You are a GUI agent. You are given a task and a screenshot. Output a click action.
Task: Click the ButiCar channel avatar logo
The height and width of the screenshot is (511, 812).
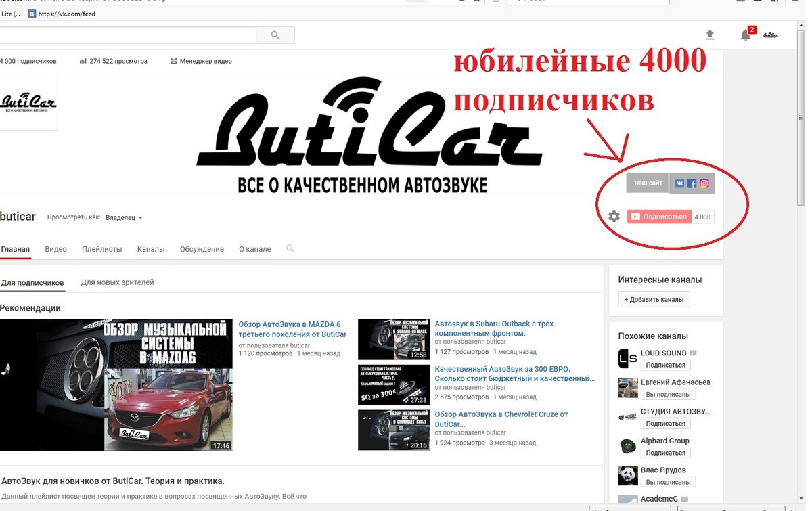(x=28, y=102)
